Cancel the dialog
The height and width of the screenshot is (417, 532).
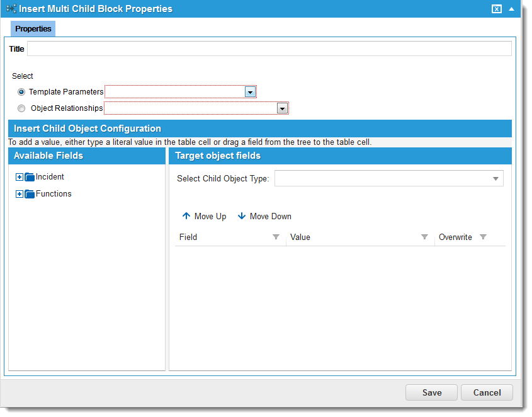(x=487, y=393)
